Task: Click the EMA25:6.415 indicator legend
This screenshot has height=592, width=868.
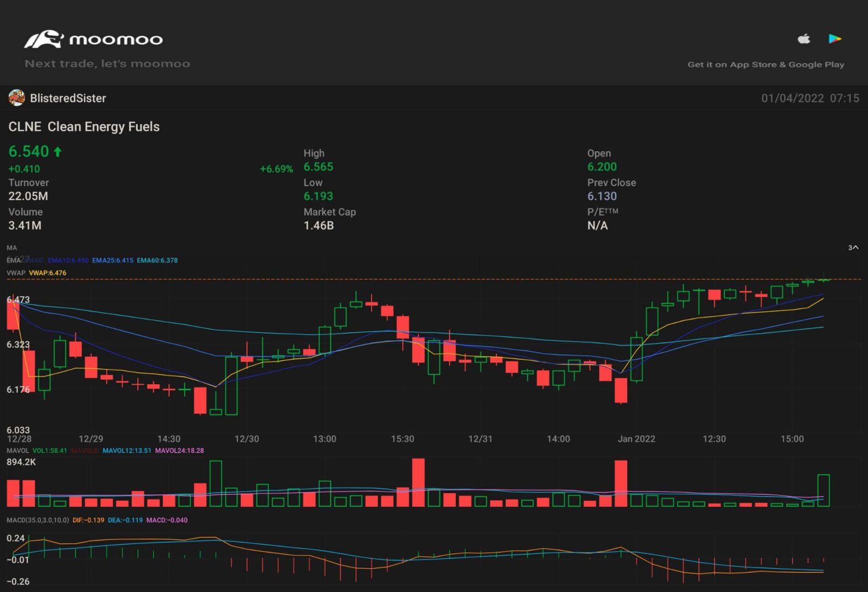Action: click(x=113, y=260)
